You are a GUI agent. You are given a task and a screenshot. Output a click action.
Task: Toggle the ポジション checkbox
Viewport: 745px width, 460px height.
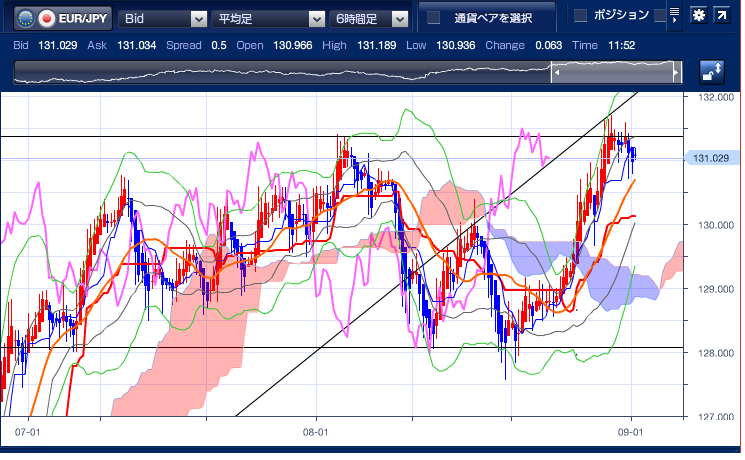[580, 16]
